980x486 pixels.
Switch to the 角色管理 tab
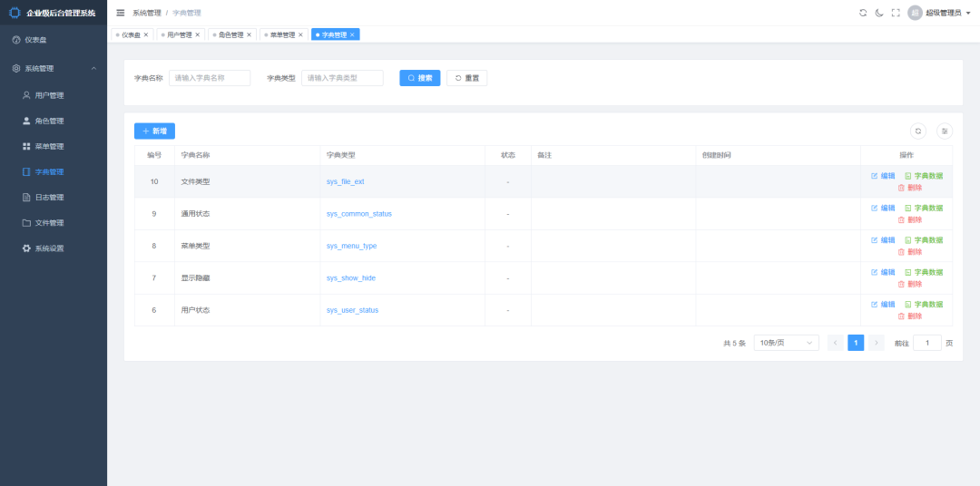[x=231, y=35]
